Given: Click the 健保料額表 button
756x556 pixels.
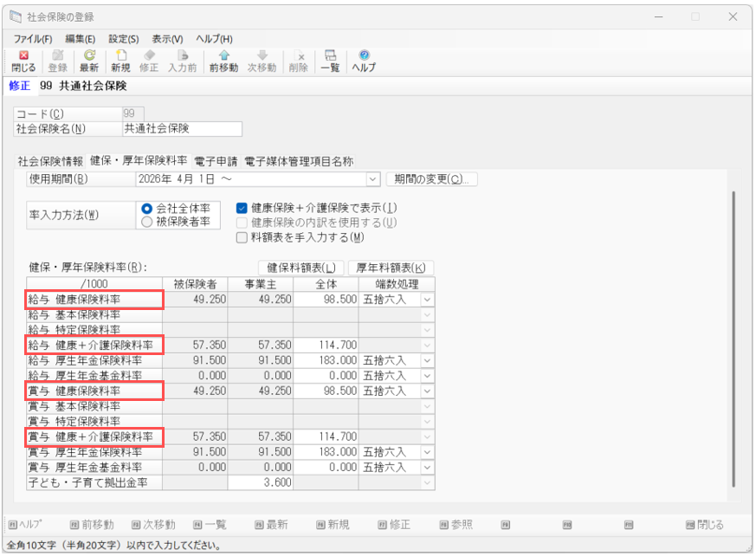Looking at the screenshot, I should pos(300,268).
